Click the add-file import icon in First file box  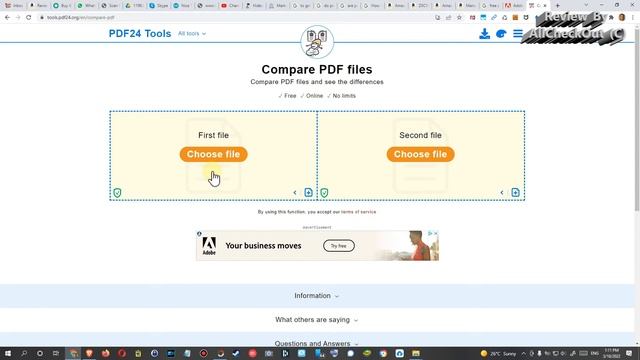point(309,193)
